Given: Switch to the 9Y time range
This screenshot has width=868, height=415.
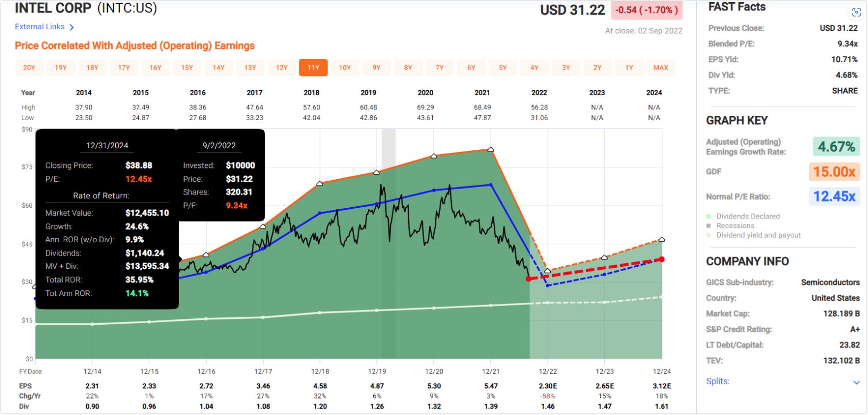Looking at the screenshot, I should pyautogui.click(x=376, y=67).
